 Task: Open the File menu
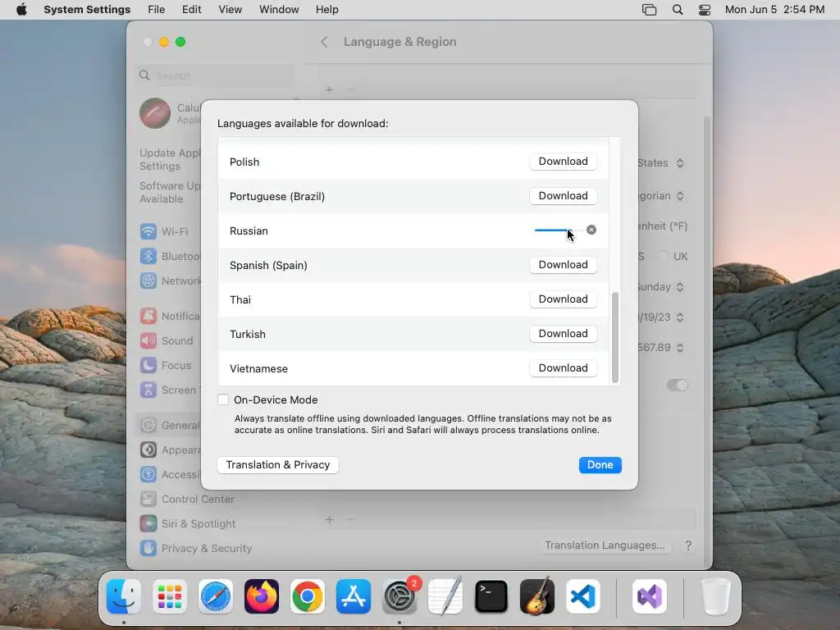point(157,10)
